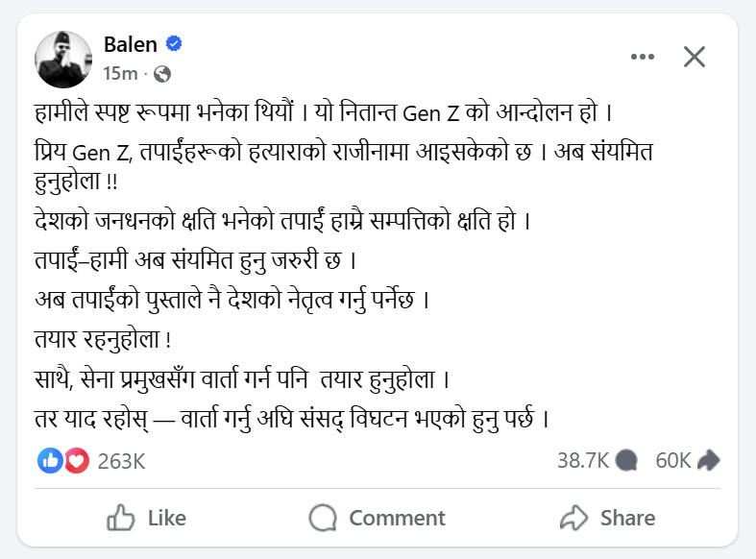This screenshot has height=559, width=756.
Task: Like the post with the Like button
Action: click(x=147, y=519)
